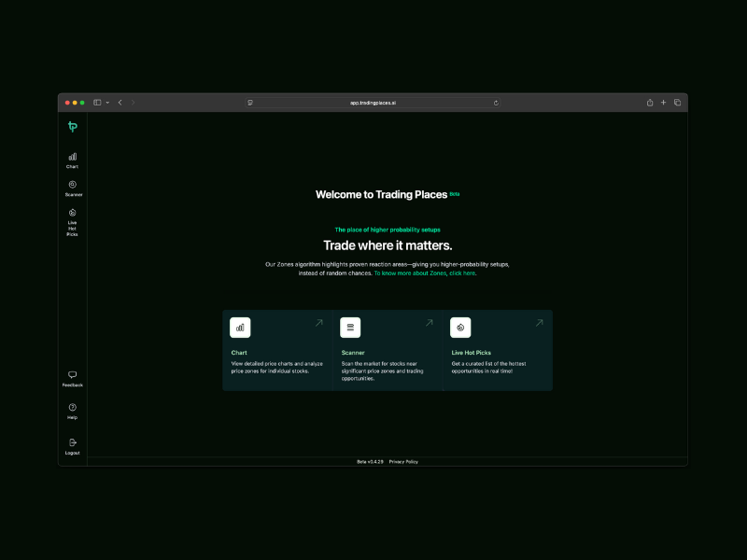Click the green Beta badge beside the title

(455, 194)
